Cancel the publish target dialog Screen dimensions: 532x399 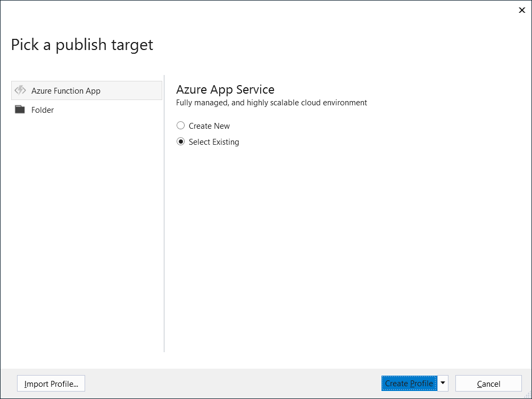click(488, 384)
